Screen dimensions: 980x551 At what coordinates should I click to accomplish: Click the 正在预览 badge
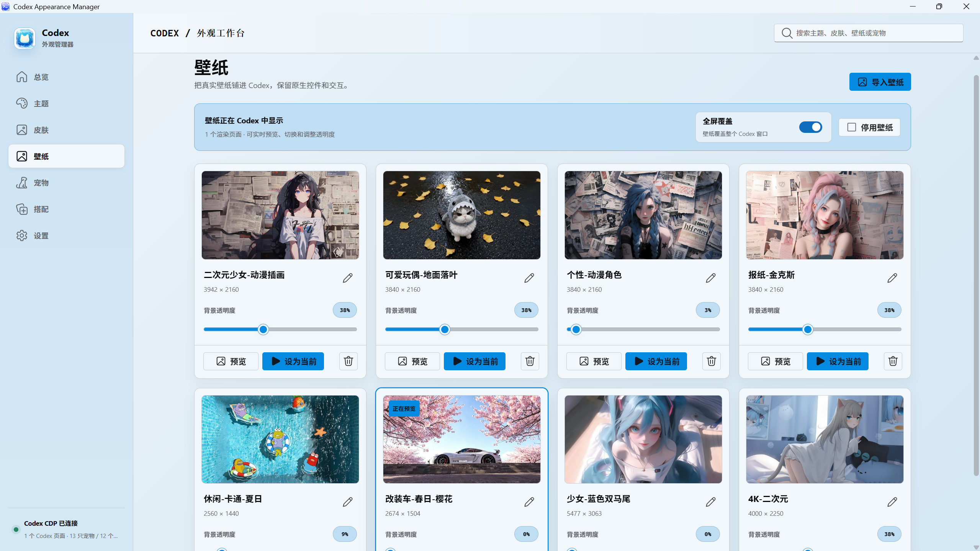click(404, 409)
